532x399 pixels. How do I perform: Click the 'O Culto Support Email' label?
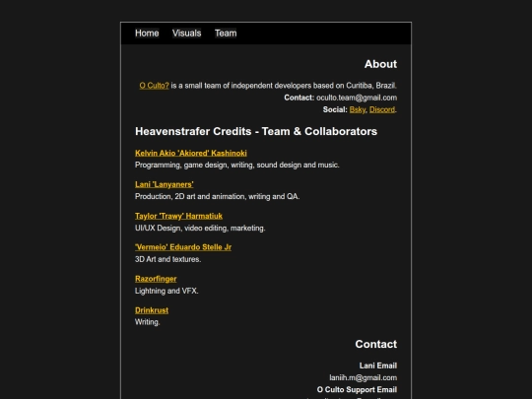[357, 389]
